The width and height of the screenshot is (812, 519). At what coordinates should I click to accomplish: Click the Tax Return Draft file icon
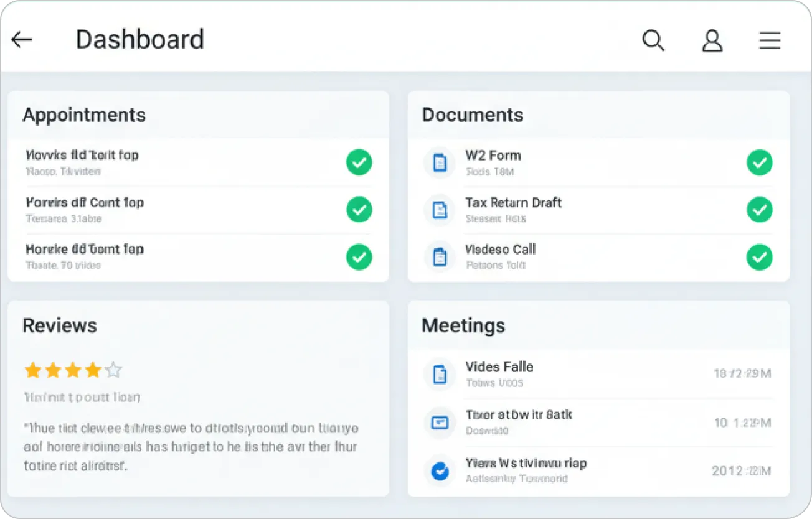(440, 210)
